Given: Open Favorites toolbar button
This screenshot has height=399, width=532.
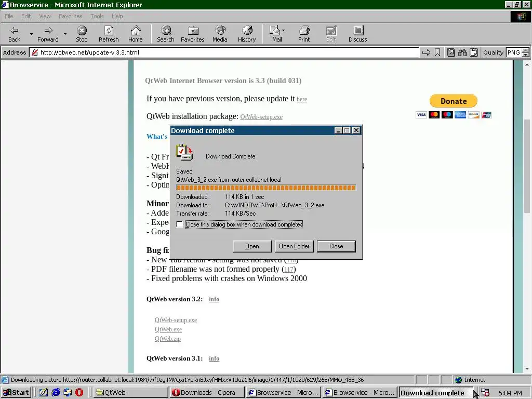Looking at the screenshot, I should tap(192, 34).
